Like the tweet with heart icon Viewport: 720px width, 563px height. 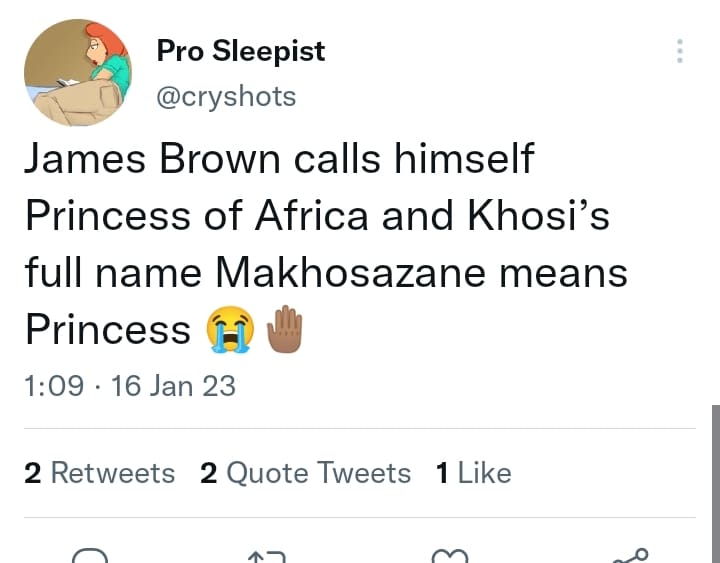pos(450,556)
